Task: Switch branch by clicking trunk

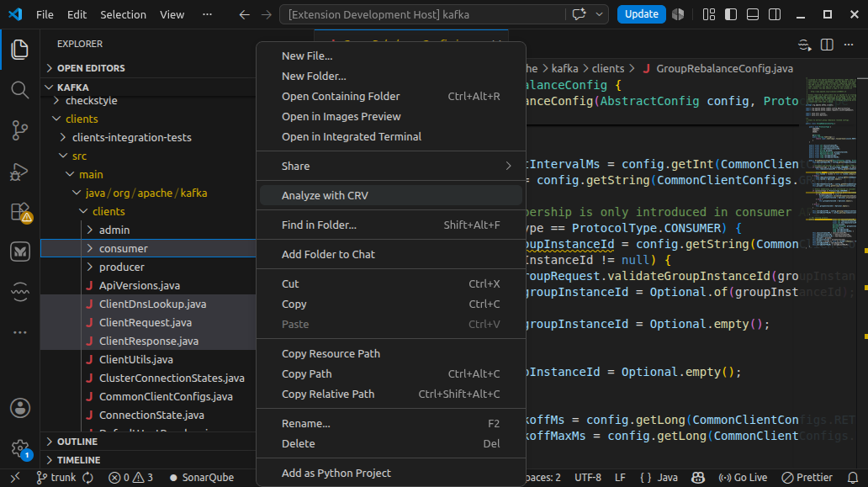Action: 56,477
